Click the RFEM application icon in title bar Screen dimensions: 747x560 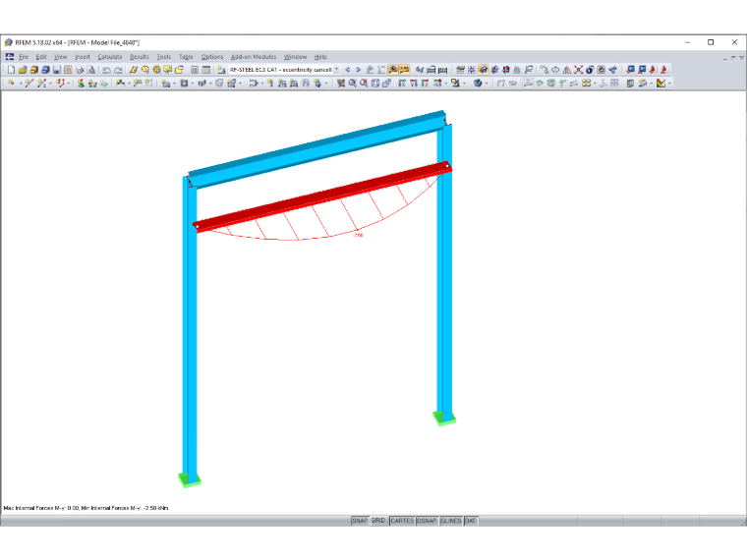coord(8,42)
